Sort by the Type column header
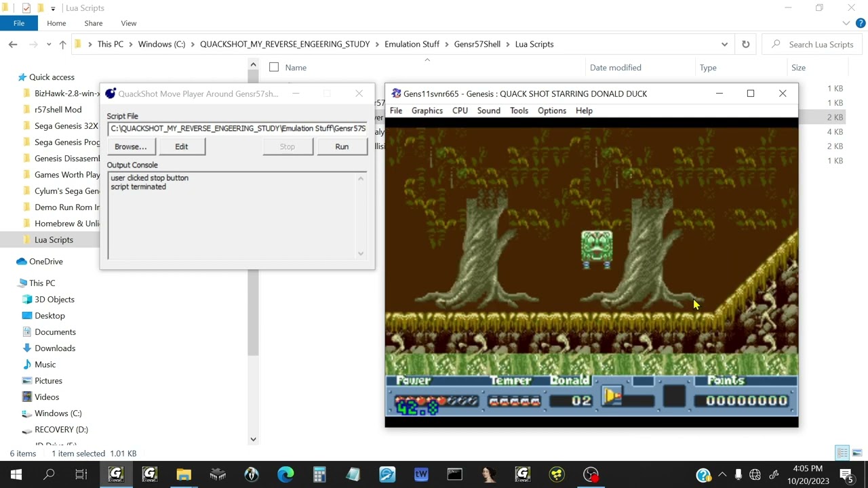Viewport: 868px width, 488px height. (708, 67)
